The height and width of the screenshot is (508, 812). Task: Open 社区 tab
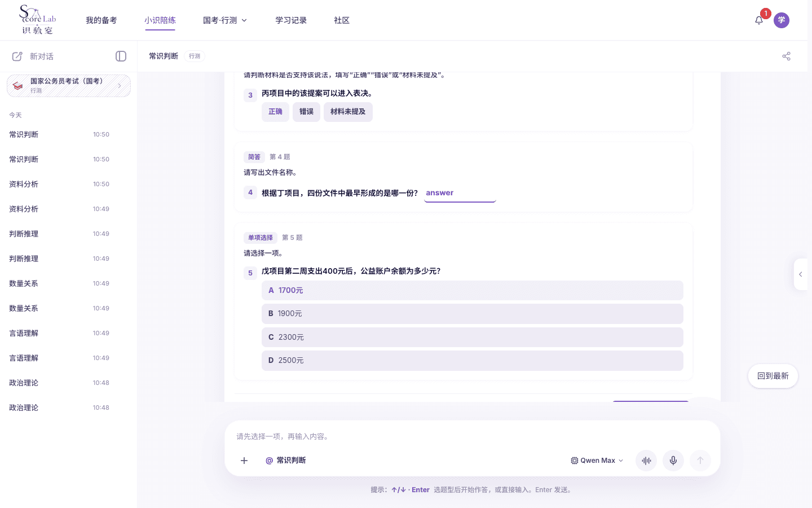[x=342, y=20]
